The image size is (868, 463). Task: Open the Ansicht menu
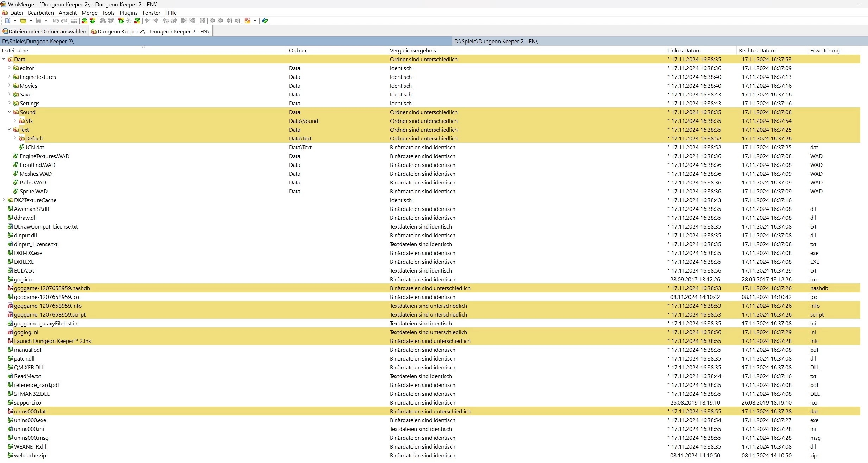[x=68, y=13]
